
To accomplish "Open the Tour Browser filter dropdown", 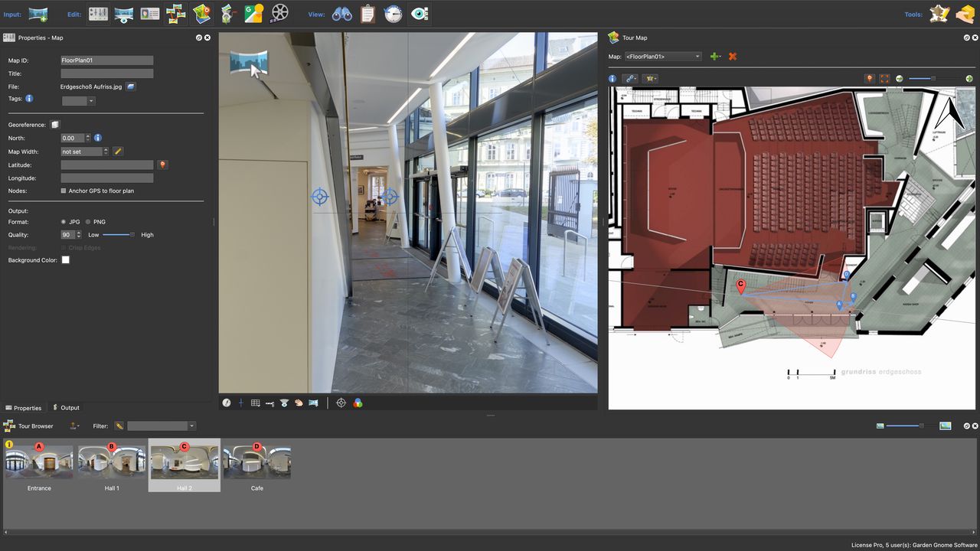I will [x=191, y=426].
